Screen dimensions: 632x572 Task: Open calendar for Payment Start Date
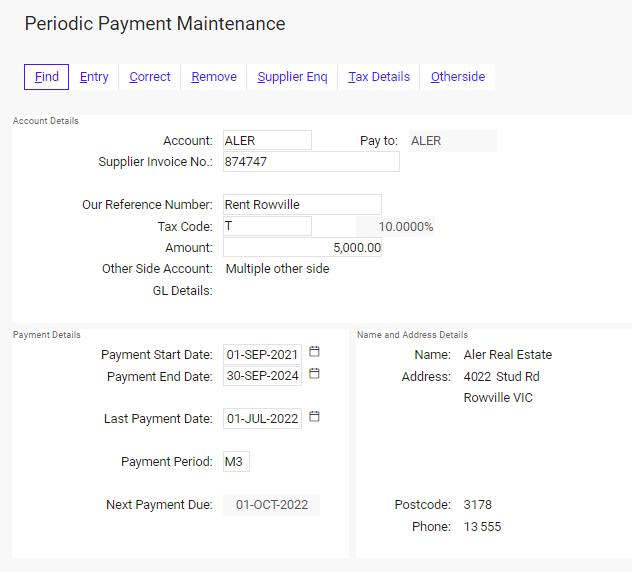click(x=314, y=353)
